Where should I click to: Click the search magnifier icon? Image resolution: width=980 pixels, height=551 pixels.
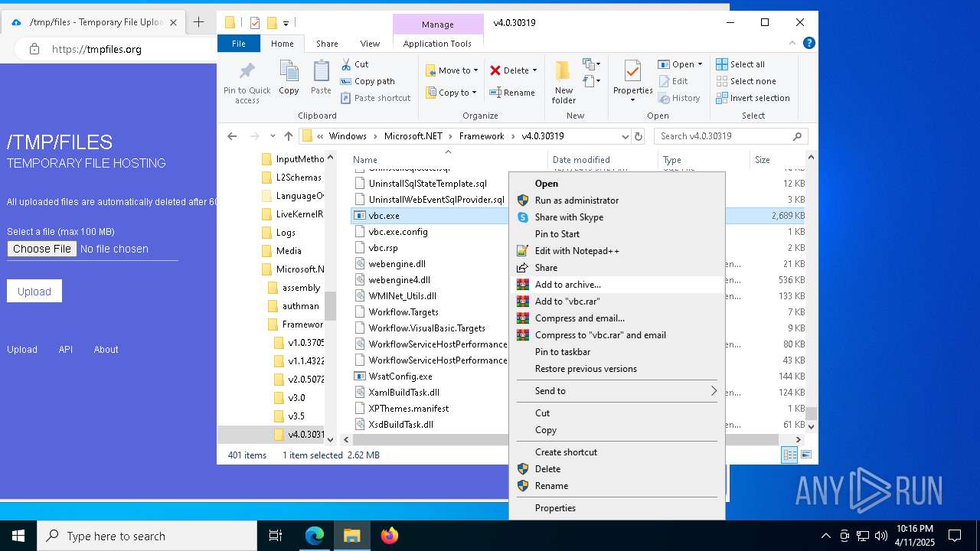797,136
